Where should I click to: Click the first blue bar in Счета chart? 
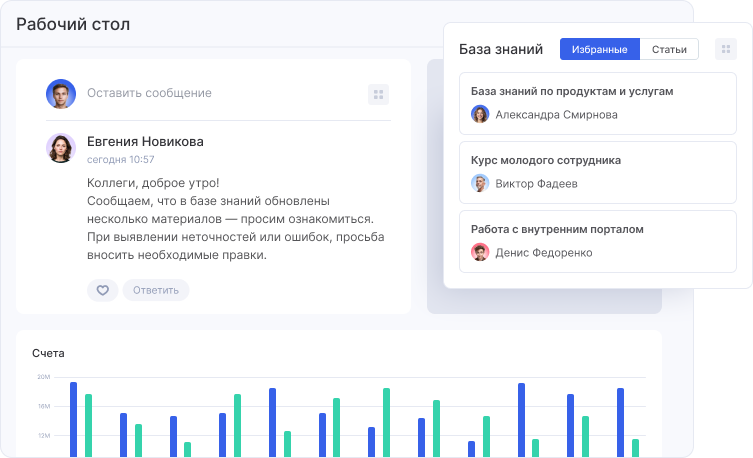tap(73, 420)
